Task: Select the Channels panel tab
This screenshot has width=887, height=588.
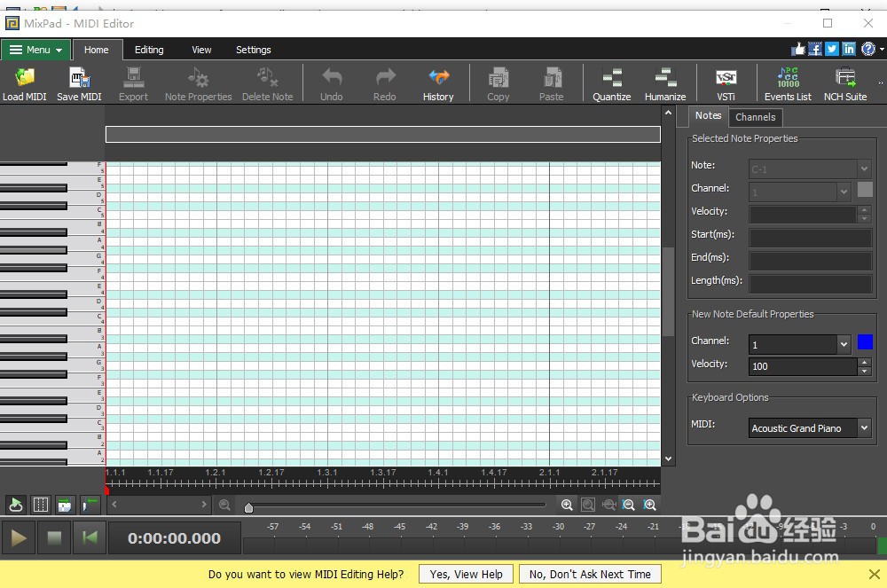Action: tap(755, 117)
